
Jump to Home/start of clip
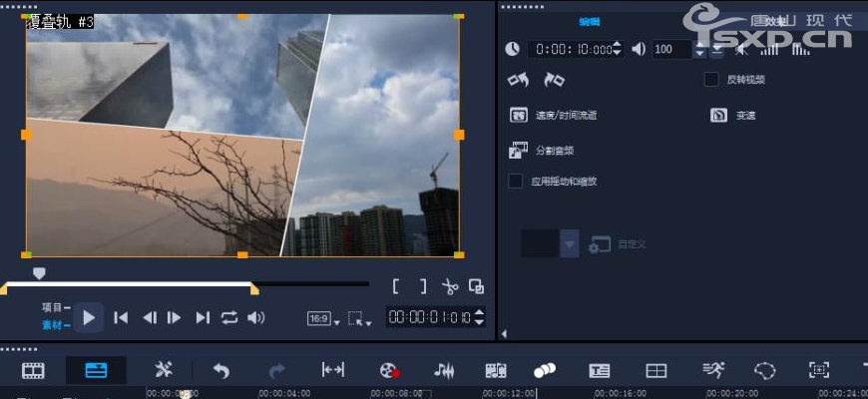(121, 317)
